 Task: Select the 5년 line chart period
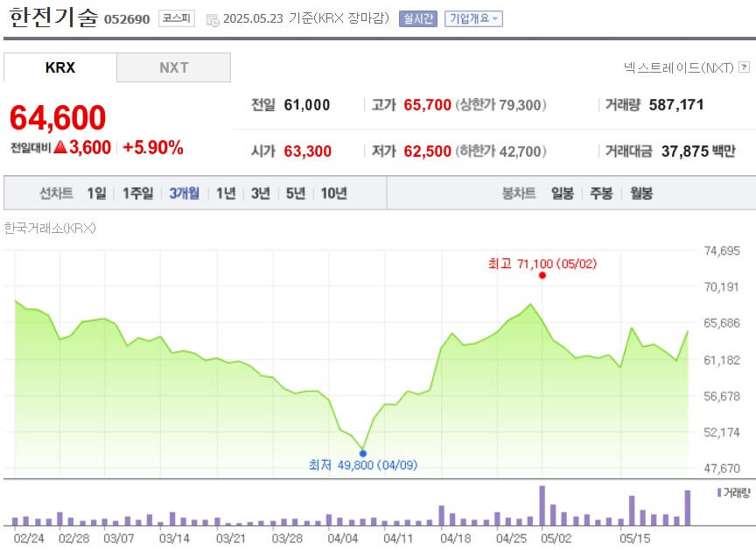[296, 194]
